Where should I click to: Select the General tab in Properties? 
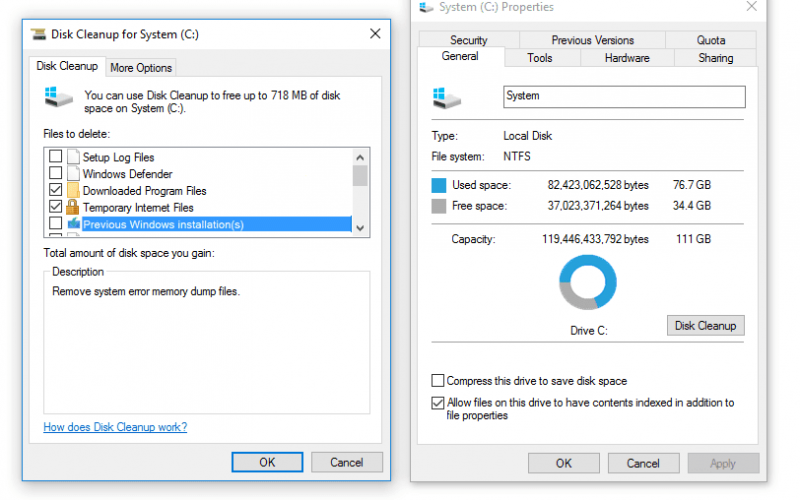tap(460, 56)
